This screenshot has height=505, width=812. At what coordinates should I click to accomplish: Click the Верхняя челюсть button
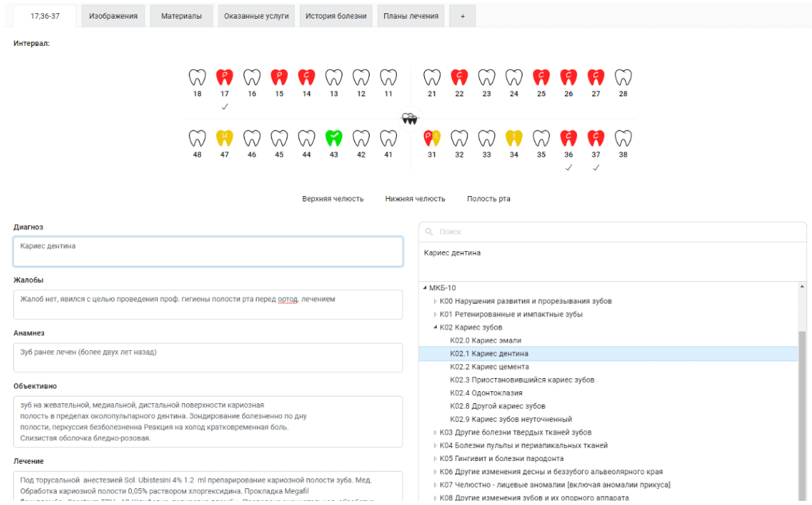coord(333,199)
